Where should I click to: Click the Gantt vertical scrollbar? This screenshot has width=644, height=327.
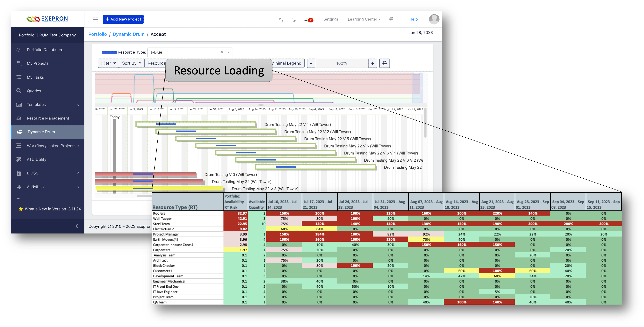point(425,123)
